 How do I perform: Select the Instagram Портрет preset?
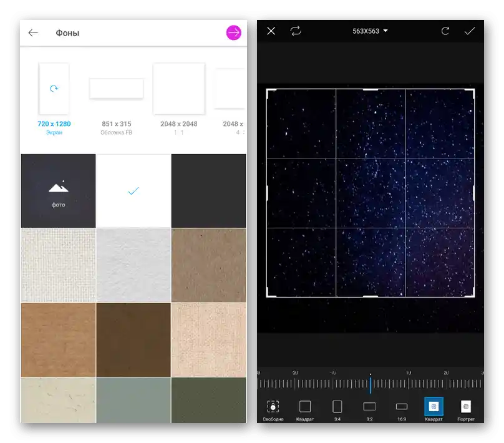(466, 410)
